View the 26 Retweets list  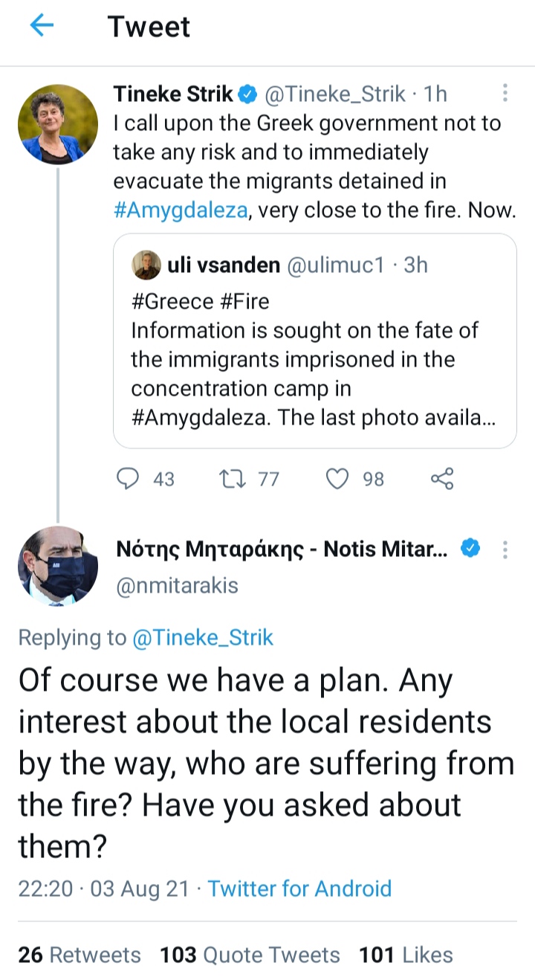(x=80, y=955)
